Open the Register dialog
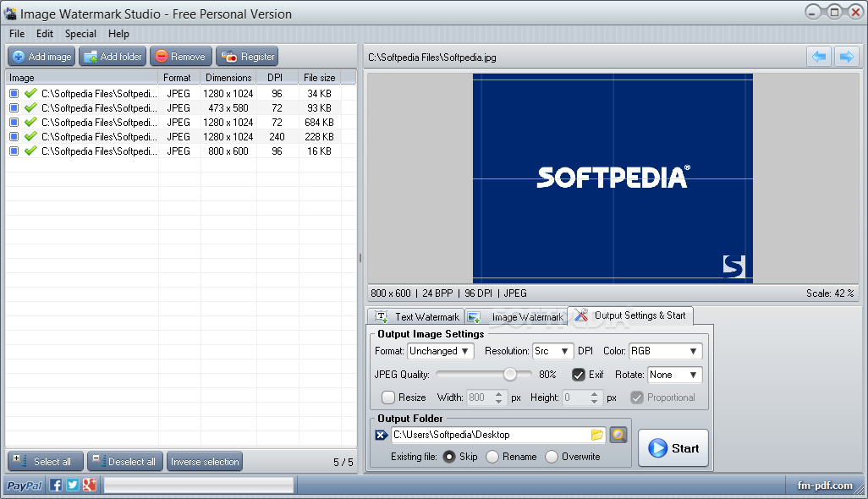 coord(247,57)
